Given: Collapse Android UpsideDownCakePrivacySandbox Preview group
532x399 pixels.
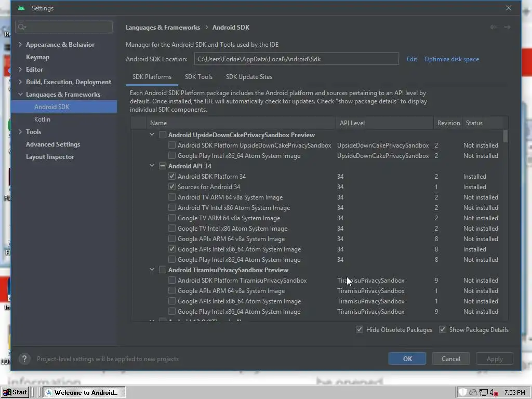Looking at the screenshot, I should [x=152, y=135].
